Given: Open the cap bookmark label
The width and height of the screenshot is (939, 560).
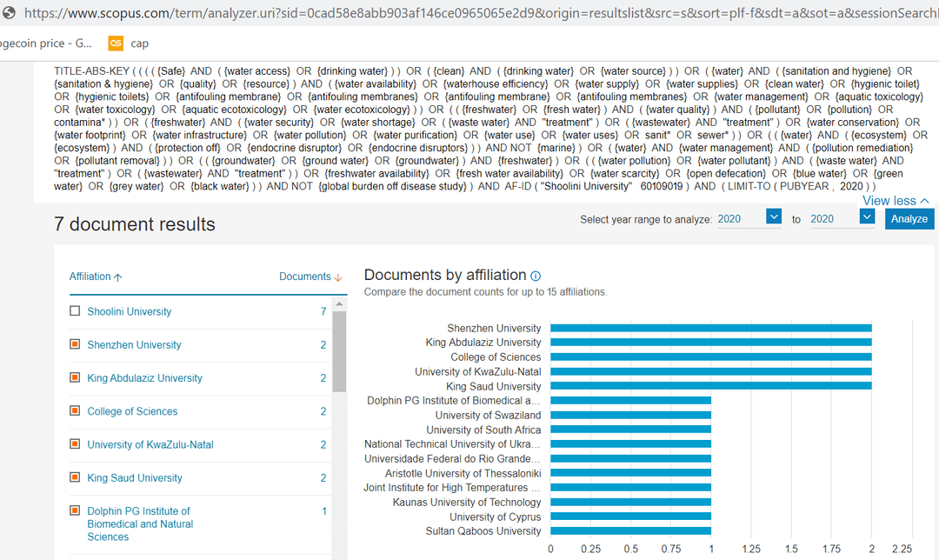Looking at the screenshot, I should coord(139,43).
